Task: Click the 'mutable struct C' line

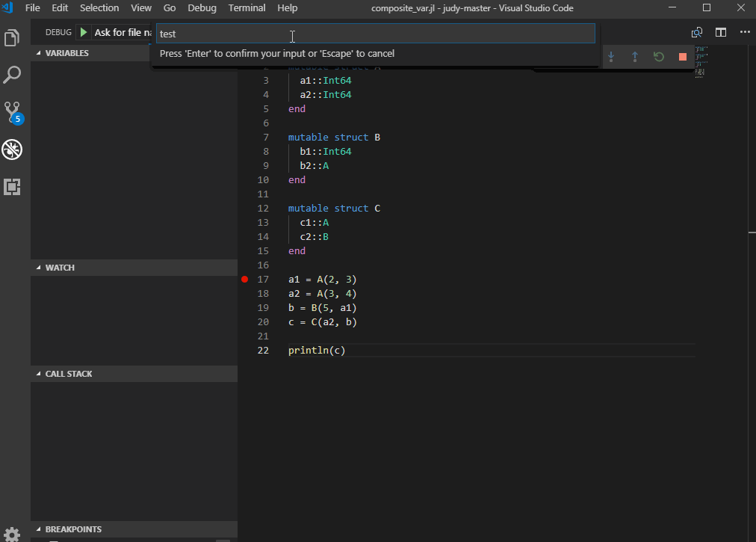Action: pyautogui.click(x=334, y=208)
